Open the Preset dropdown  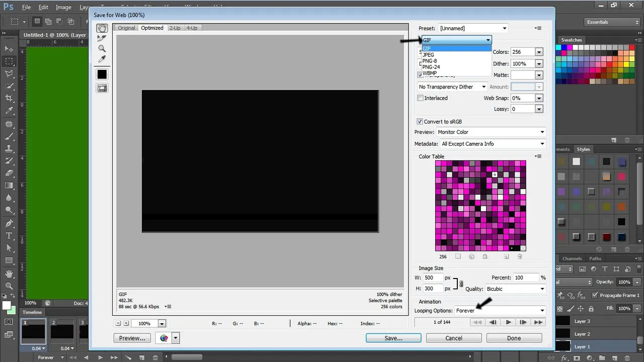click(x=473, y=28)
